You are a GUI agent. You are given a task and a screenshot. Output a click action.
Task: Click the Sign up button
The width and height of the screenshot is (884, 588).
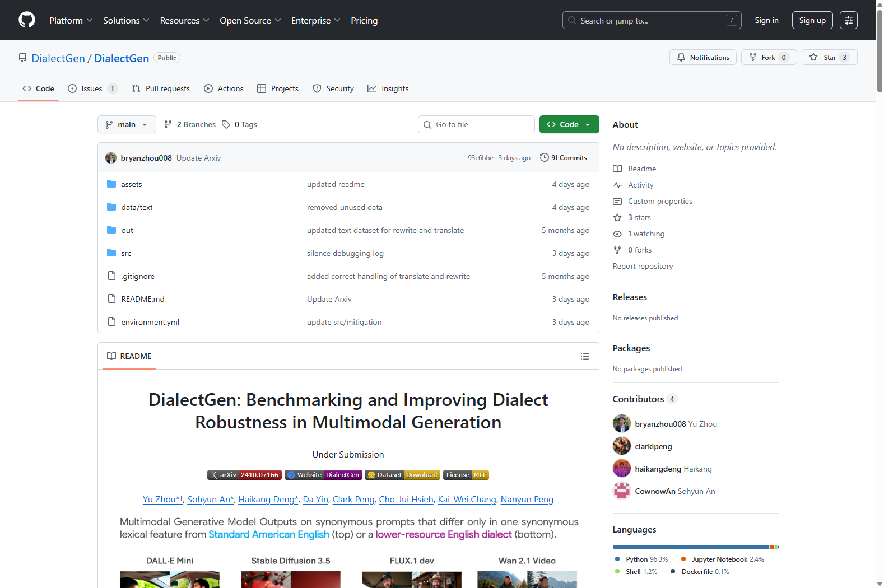coord(812,20)
